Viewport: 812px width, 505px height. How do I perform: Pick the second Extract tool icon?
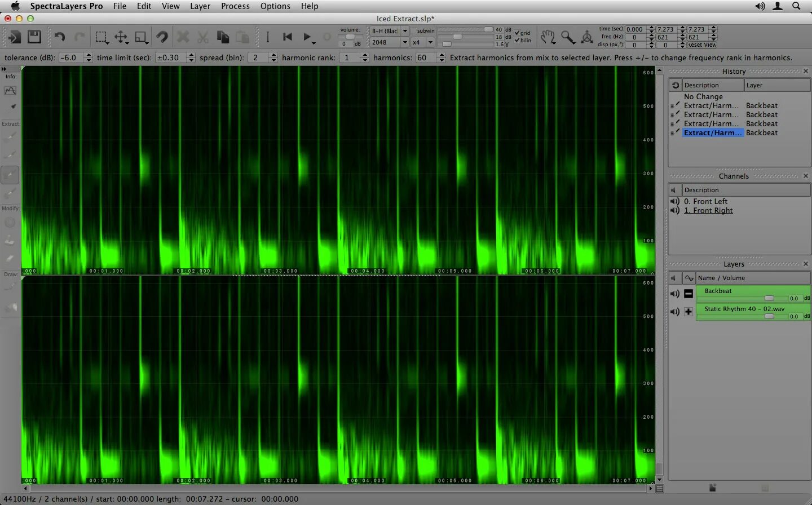10,154
